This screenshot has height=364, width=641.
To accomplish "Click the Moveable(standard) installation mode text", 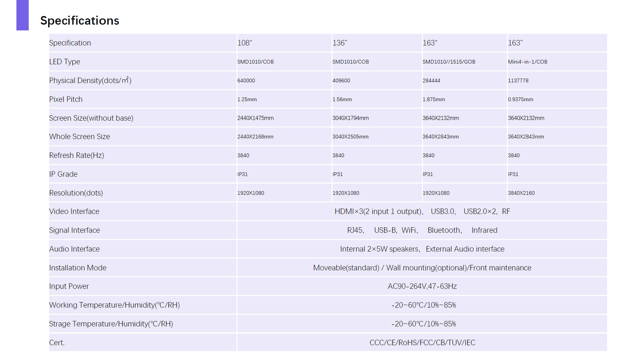I will point(346,268).
